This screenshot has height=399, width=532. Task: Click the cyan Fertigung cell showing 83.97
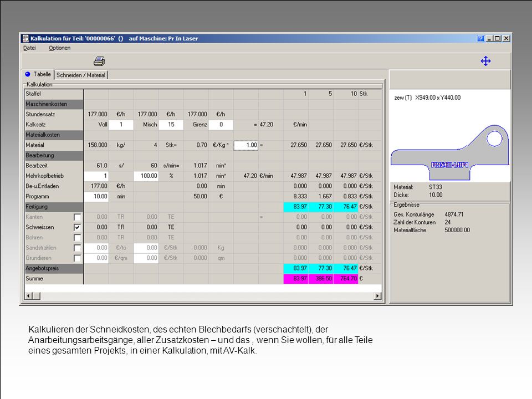(296, 207)
